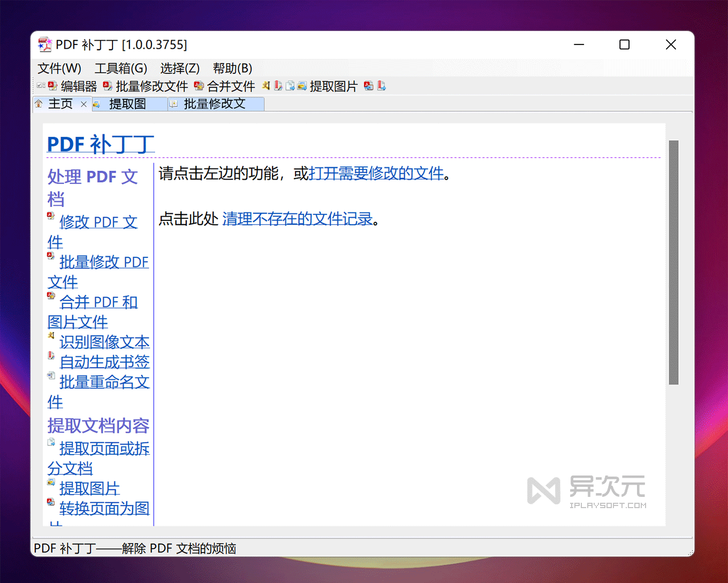The height and width of the screenshot is (583, 728).
Task: Click the 提取页面或拆分文档 icon in the sidebar
Action: point(51,442)
